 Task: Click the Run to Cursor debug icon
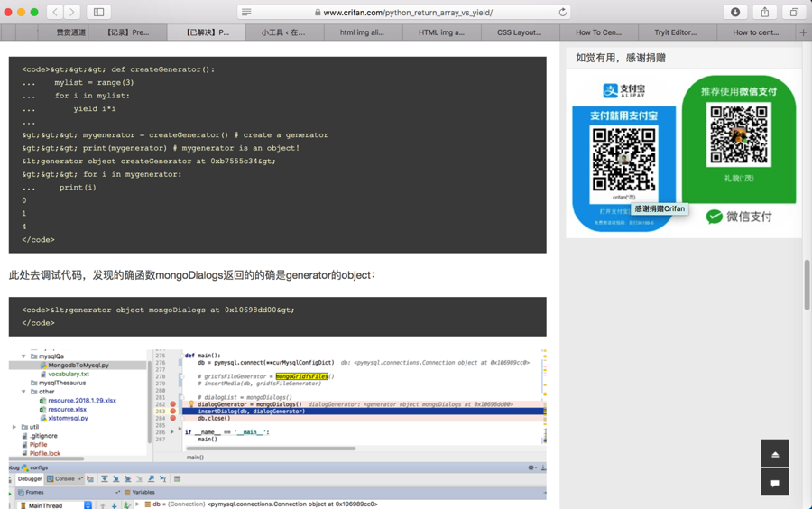click(x=162, y=479)
